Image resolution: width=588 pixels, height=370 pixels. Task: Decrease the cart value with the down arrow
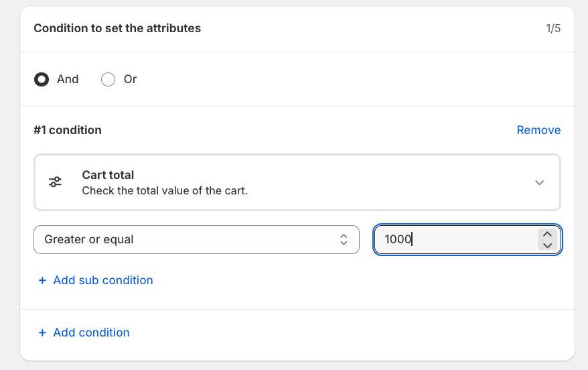point(547,245)
